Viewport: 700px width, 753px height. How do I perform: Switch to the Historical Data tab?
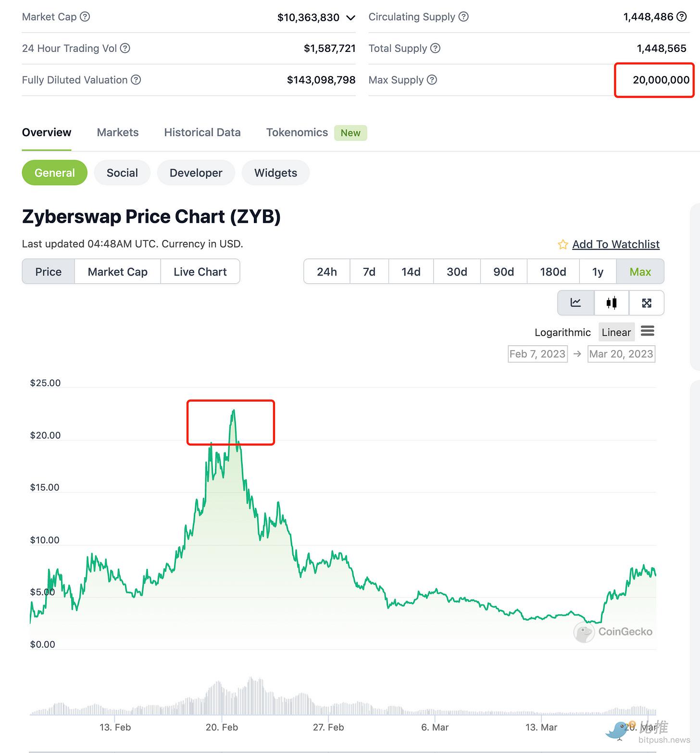pos(202,132)
